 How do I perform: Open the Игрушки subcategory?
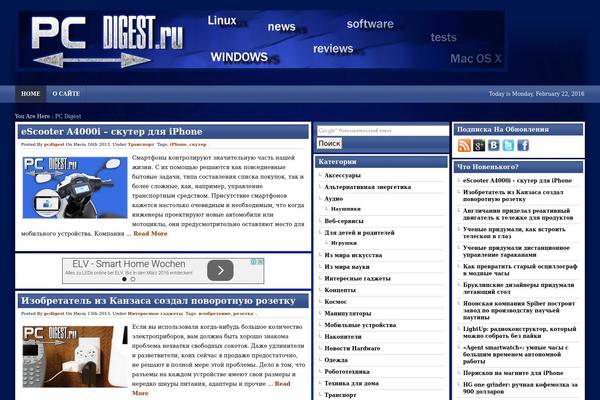[344, 243]
